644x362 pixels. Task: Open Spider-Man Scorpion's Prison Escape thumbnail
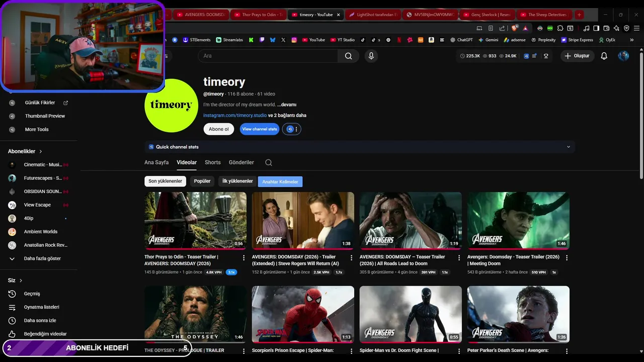(x=303, y=314)
